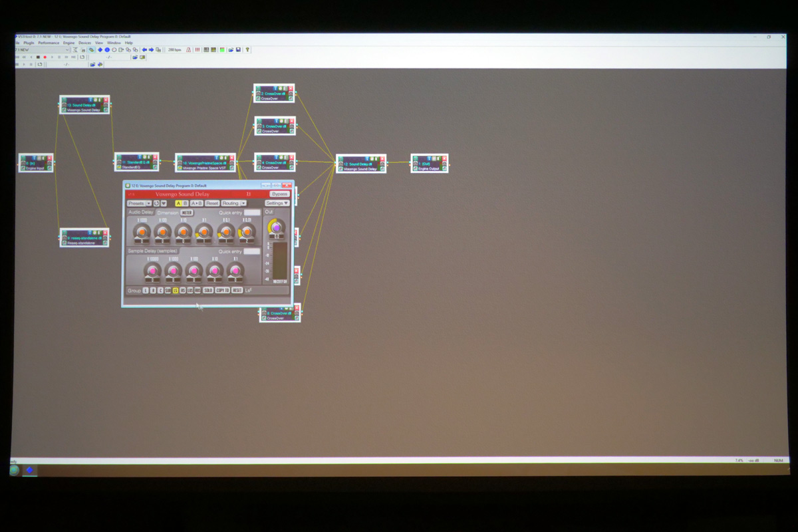Click the 200 bpm tempo field
This screenshot has height=532, width=798.
point(174,50)
